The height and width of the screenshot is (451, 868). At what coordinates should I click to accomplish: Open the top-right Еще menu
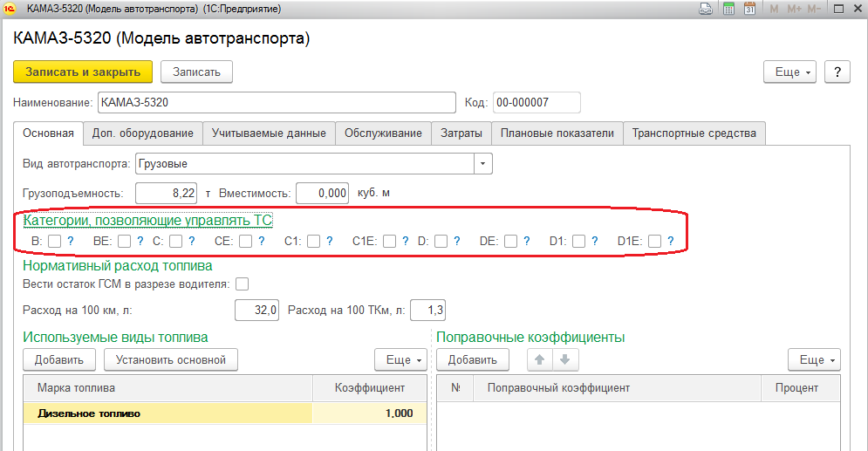[790, 72]
